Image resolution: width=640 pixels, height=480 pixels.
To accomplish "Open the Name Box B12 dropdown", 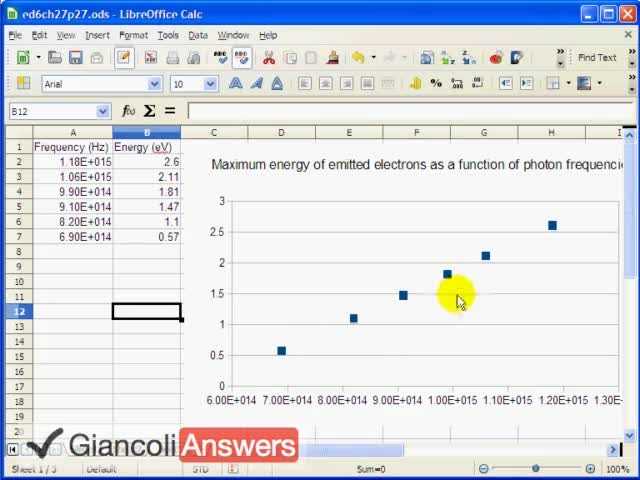I will [x=102, y=111].
